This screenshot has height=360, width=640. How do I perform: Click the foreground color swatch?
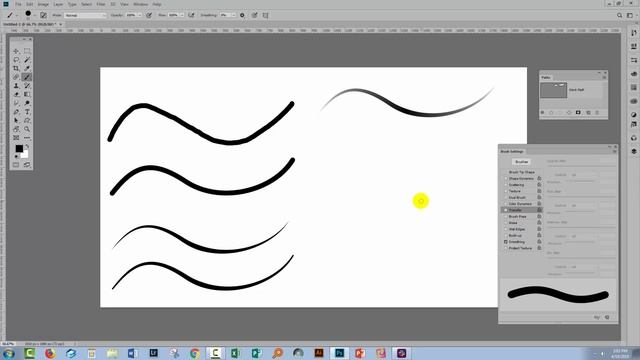pos(19,149)
